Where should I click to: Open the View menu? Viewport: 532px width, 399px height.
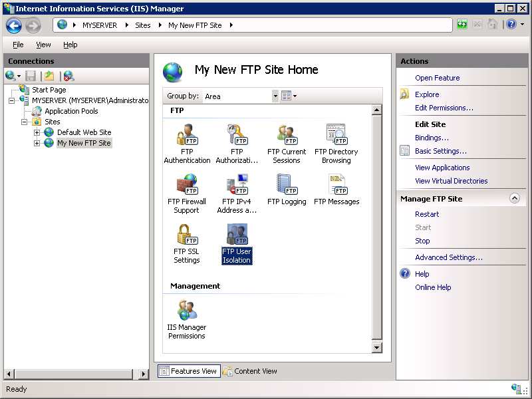(x=43, y=45)
